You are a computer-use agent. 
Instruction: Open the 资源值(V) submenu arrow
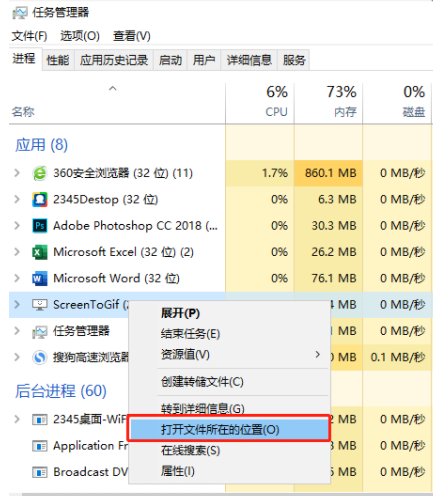pos(318,354)
